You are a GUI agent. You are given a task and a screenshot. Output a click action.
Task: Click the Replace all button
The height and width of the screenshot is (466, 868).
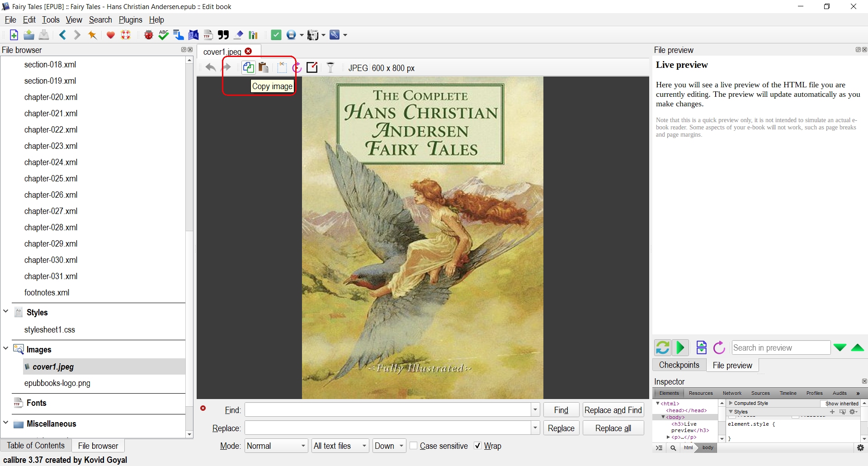pyautogui.click(x=613, y=428)
